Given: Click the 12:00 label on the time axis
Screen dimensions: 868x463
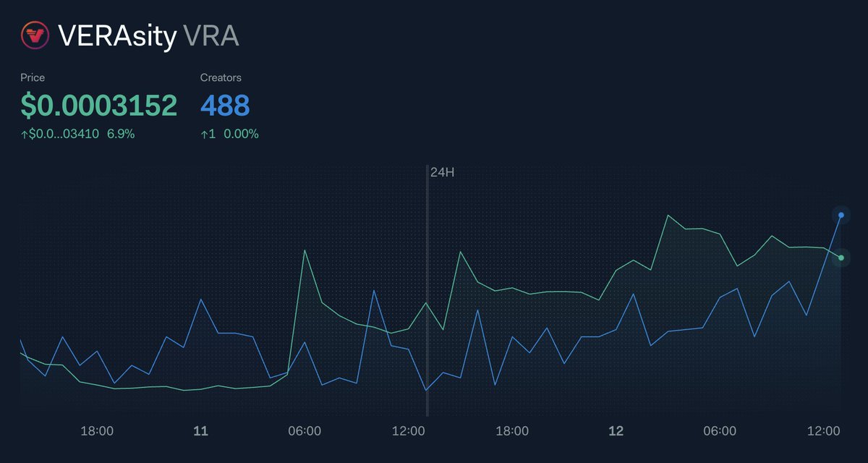Looking at the screenshot, I should click(x=409, y=430).
